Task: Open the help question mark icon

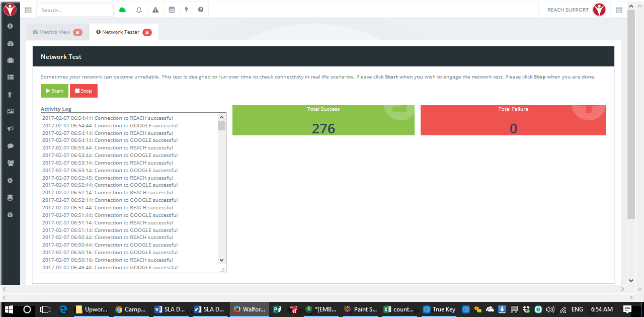Action: 201,10
